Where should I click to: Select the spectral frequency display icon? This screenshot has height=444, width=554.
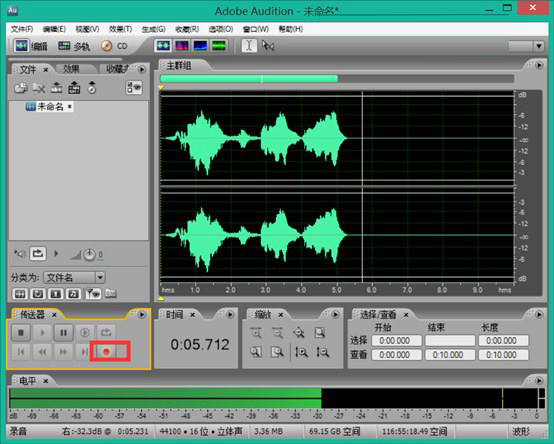coord(181,46)
